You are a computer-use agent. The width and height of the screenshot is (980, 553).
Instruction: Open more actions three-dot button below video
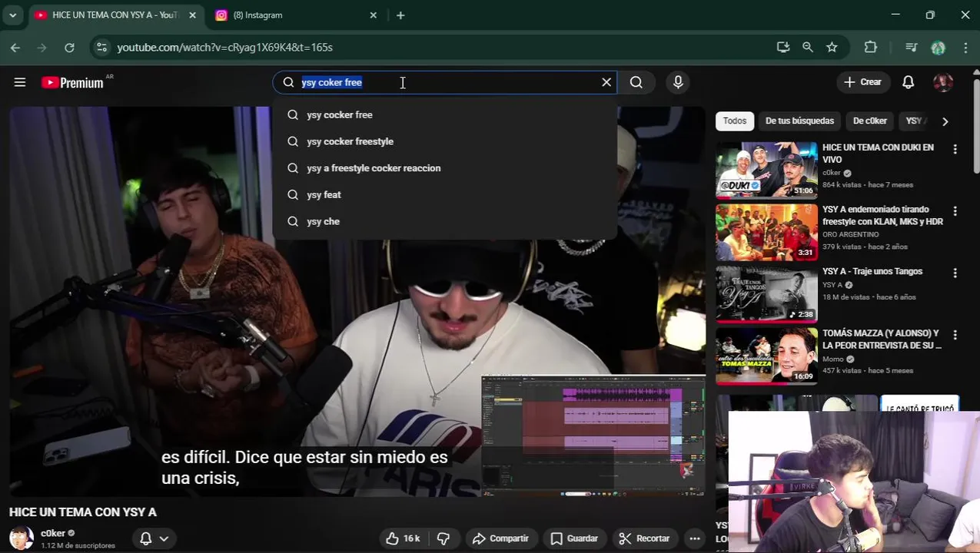[x=695, y=538]
